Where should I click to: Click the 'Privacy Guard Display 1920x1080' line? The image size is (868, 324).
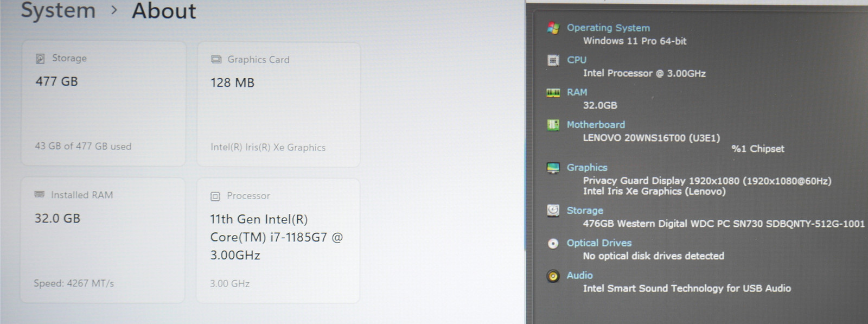[x=707, y=181]
